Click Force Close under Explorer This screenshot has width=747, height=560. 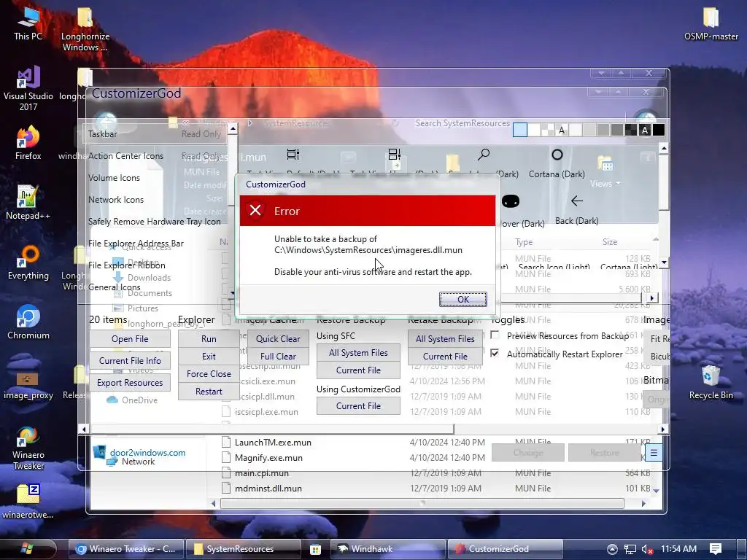(209, 374)
